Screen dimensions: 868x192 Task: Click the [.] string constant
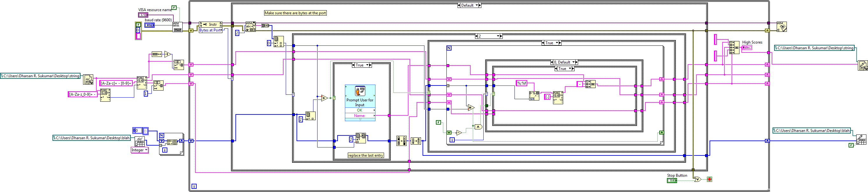coord(548,97)
